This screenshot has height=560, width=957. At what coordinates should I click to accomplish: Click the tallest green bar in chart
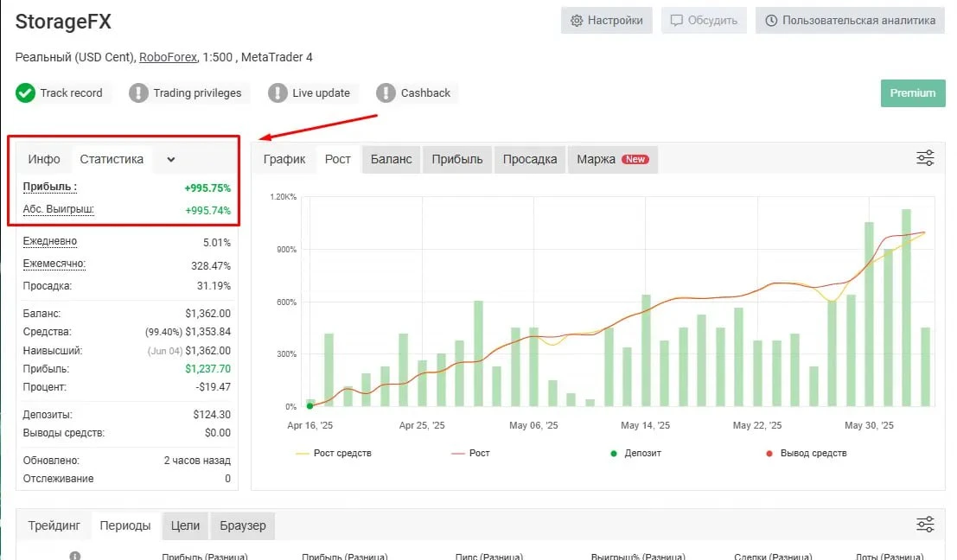click(x=907, y=307)
